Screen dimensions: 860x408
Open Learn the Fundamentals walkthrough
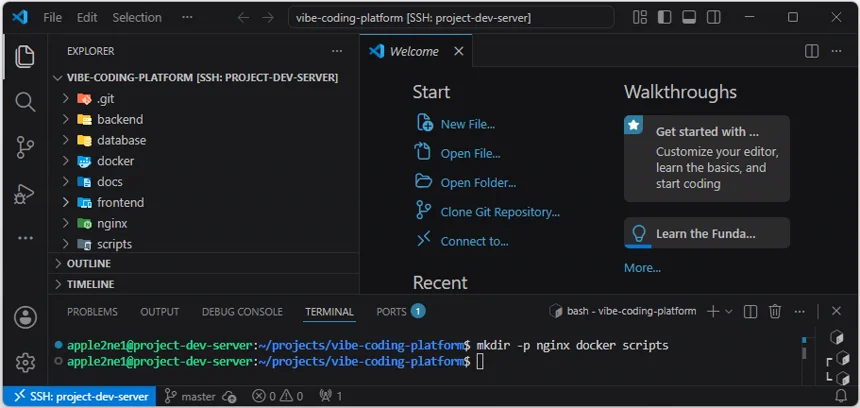coord(707,233)
